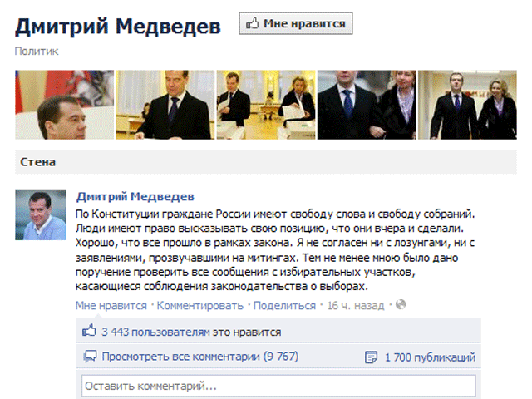Viewport: 532px width, 399px height.
Task: Expand Просмотреть все комментарии (9 767)
Action: point(200,357)
